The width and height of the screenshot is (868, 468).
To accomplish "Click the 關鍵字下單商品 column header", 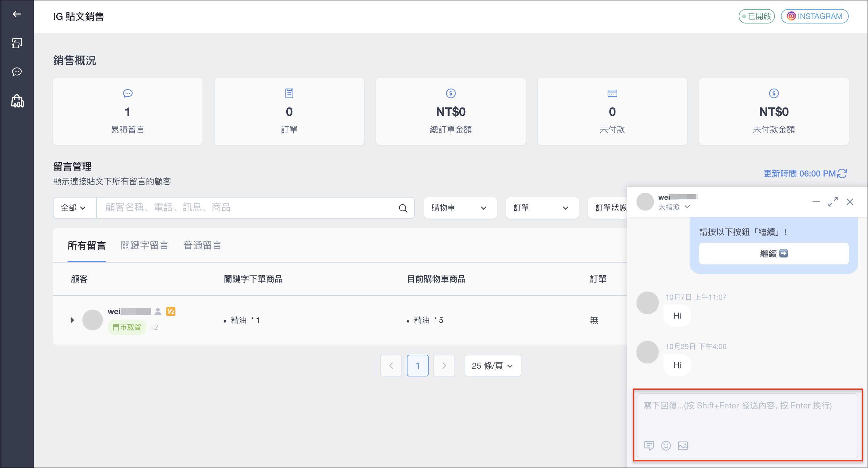I will [x=253, y=279].
